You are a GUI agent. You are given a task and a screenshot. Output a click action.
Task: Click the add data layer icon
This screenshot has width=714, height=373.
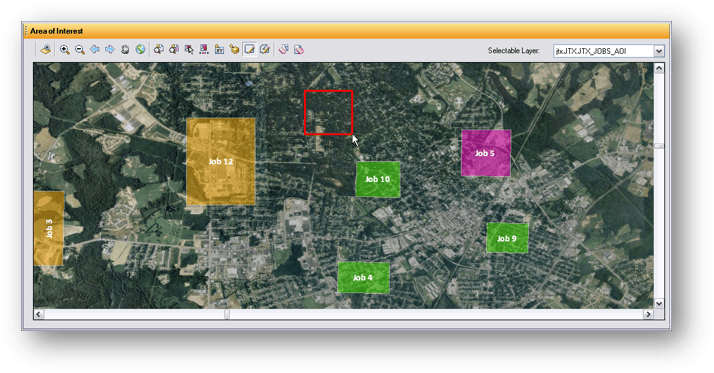[x=46, y=50]
